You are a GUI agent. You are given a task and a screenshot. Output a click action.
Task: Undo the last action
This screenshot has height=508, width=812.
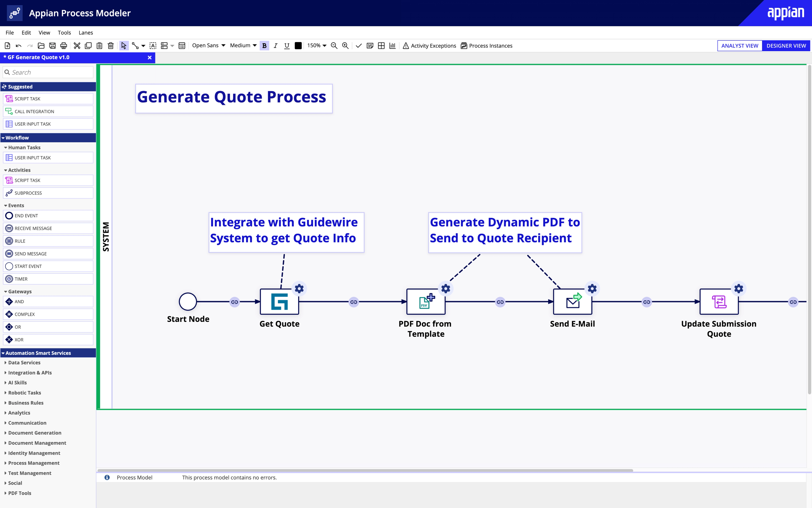click(19, 46)
